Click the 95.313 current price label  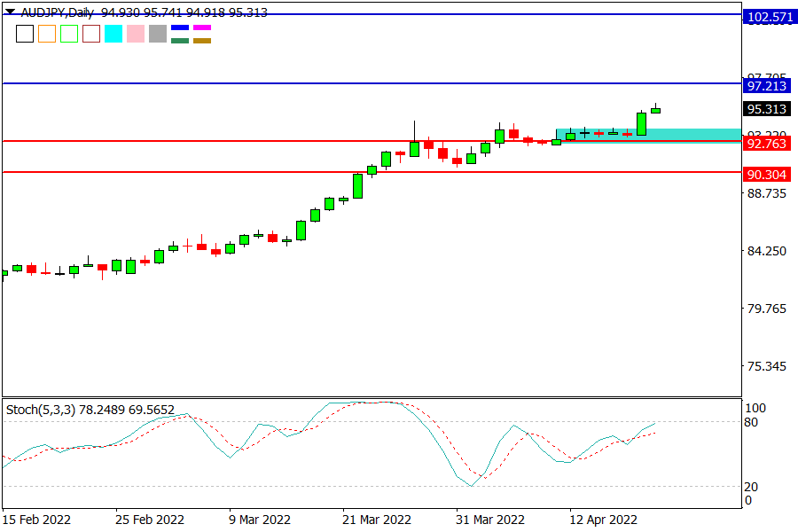767,109
